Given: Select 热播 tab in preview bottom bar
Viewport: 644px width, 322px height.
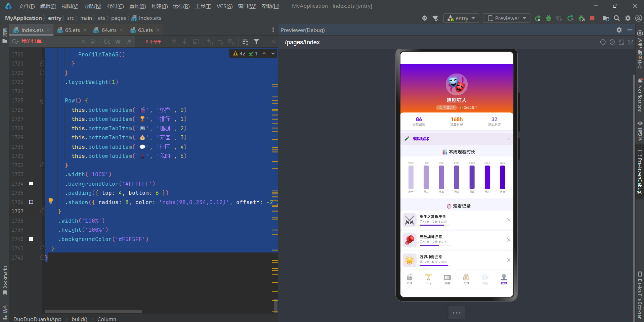Looking at the screenshot, I should pos(410,279).
